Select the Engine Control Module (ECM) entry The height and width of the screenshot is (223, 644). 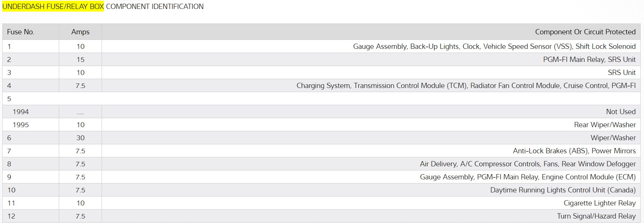[527, 177]
